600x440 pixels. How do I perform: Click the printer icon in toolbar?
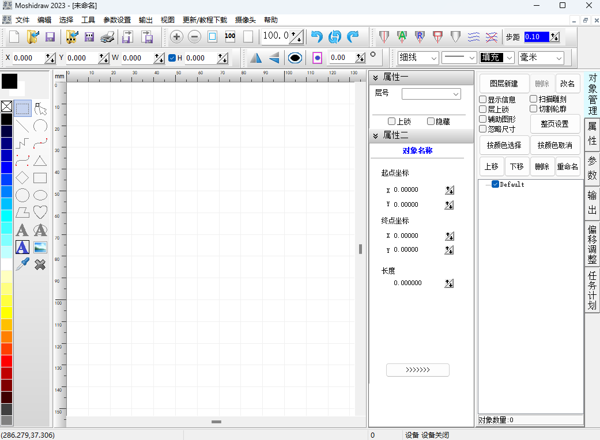click(x=109, y=37)
